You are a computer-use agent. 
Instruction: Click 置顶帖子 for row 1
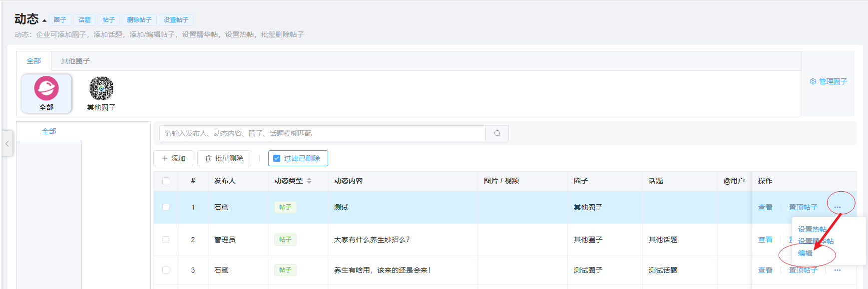[803, 207]
